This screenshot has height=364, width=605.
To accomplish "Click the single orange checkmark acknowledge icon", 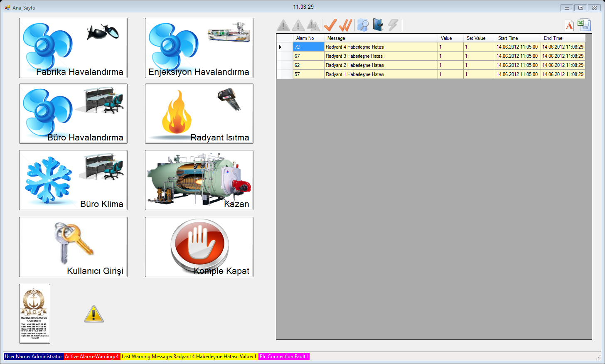I will pos(330,25).
